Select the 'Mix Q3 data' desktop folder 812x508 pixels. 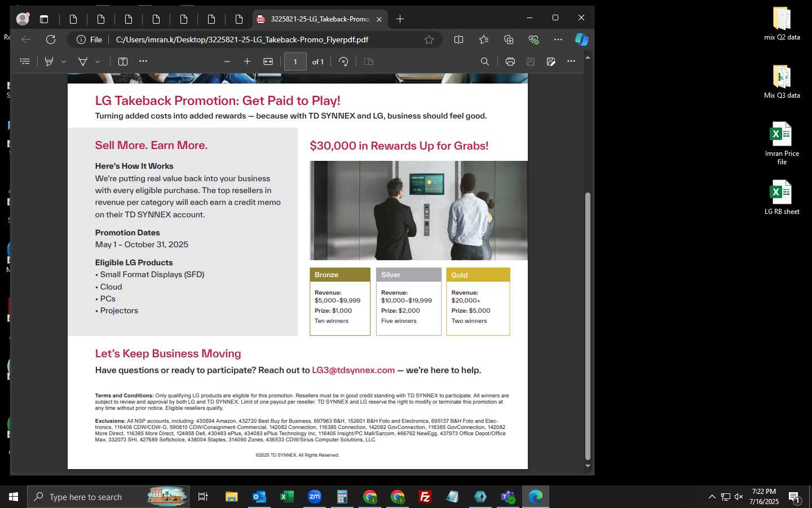[x=782, y=82]
